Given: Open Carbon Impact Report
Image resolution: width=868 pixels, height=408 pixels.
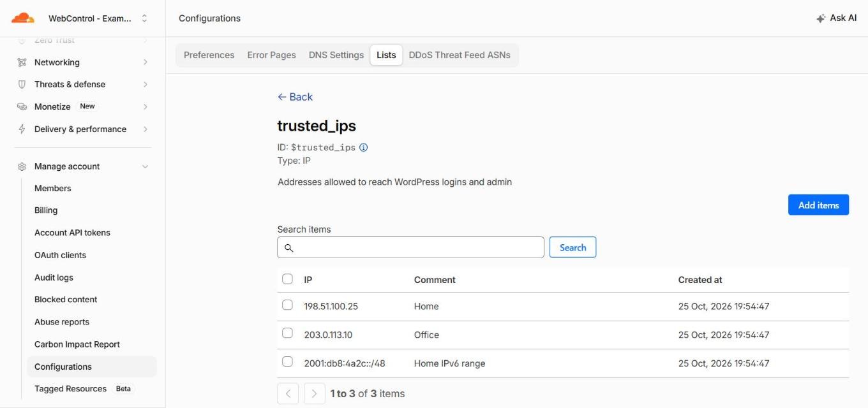Looking at the screenshot, I should pos(77,344).
